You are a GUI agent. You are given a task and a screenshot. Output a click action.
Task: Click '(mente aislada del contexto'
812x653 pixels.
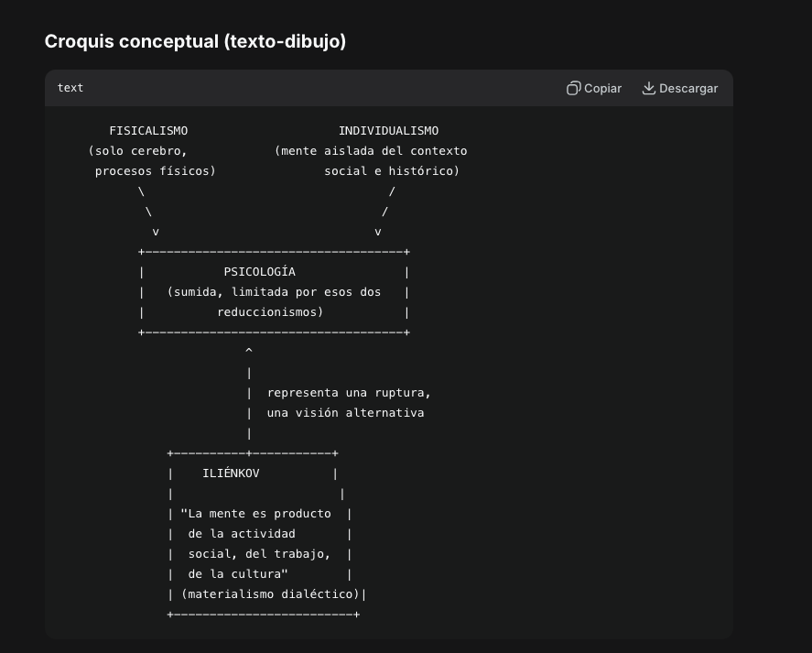point(371,151)
